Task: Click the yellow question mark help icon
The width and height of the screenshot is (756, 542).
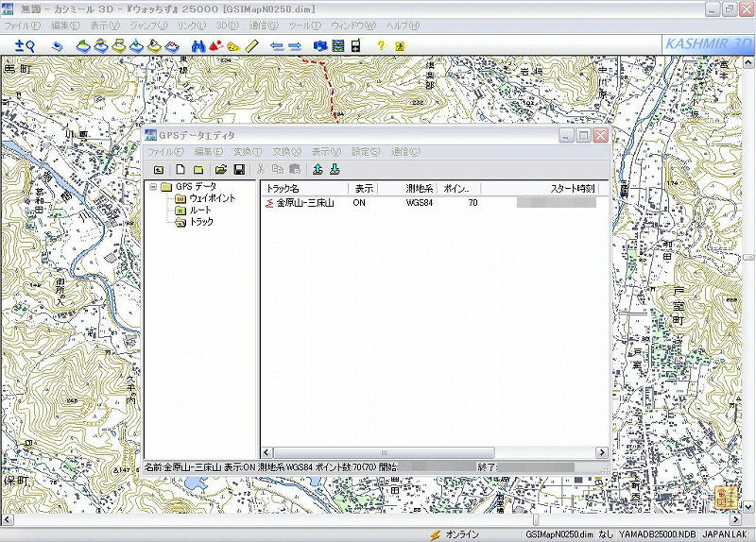Action: pos(382,45)
